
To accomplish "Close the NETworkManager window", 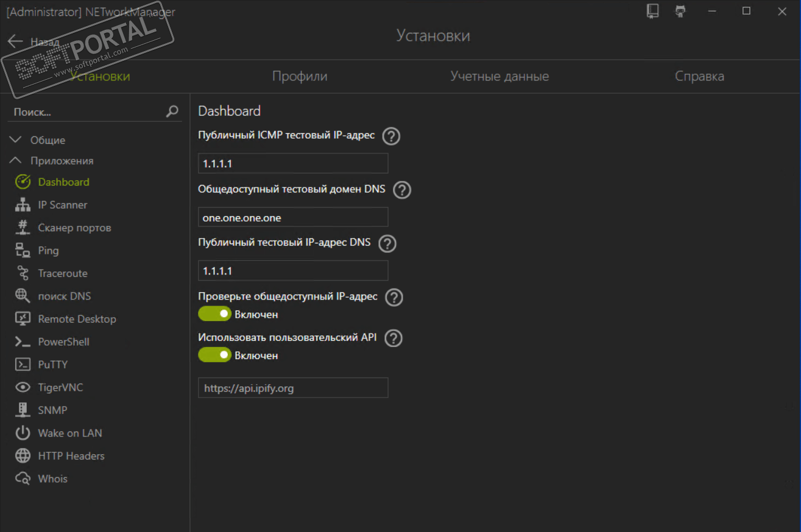I will point(782,11).
